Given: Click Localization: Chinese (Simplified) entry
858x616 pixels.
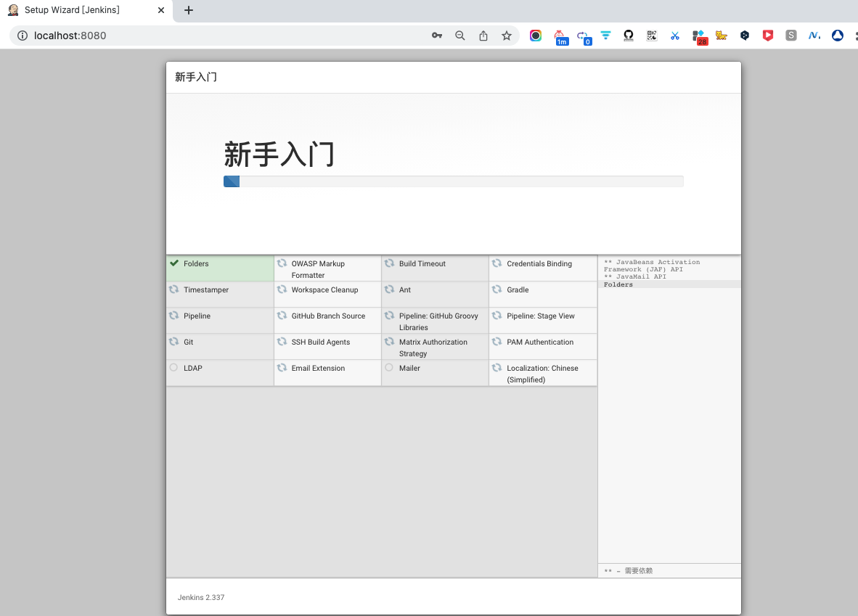Looking at the screenshot, I should [x=543, y=373].
